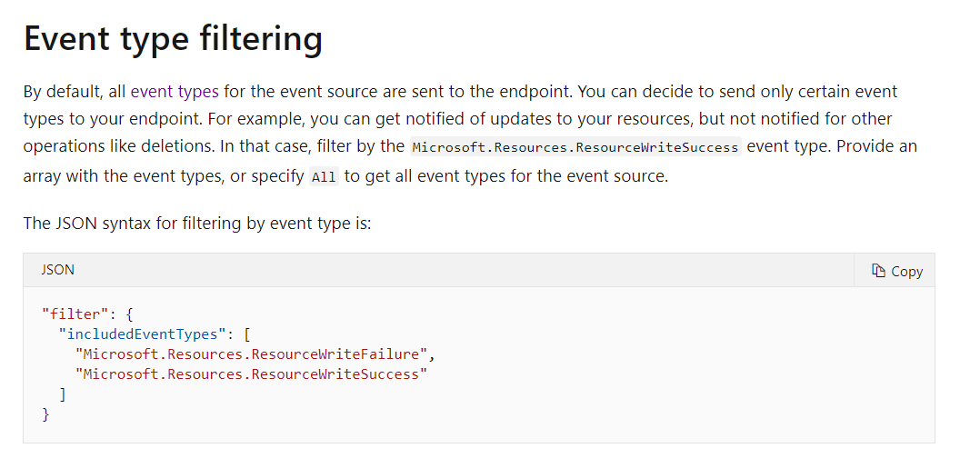Screen dimensions: 980x468
Task: Click the final closing curly brace
Action: (x=45, y=414)
